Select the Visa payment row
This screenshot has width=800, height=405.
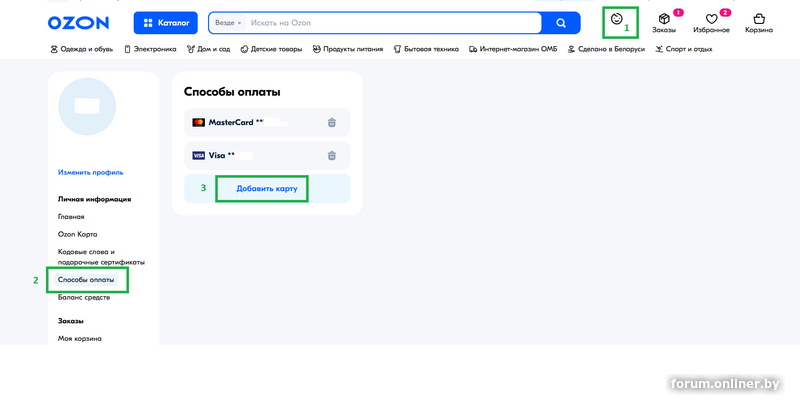(x=267, y=156)
